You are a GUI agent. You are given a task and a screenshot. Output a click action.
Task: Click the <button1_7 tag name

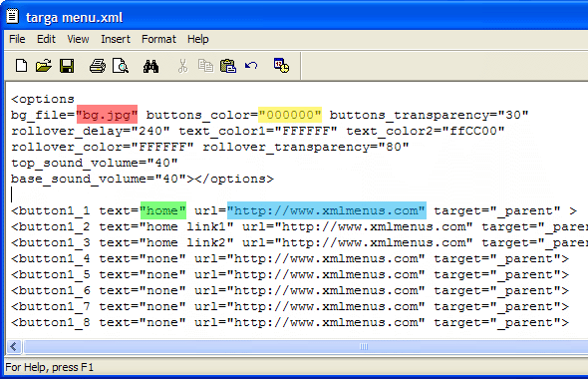click(x=51, y=306)
